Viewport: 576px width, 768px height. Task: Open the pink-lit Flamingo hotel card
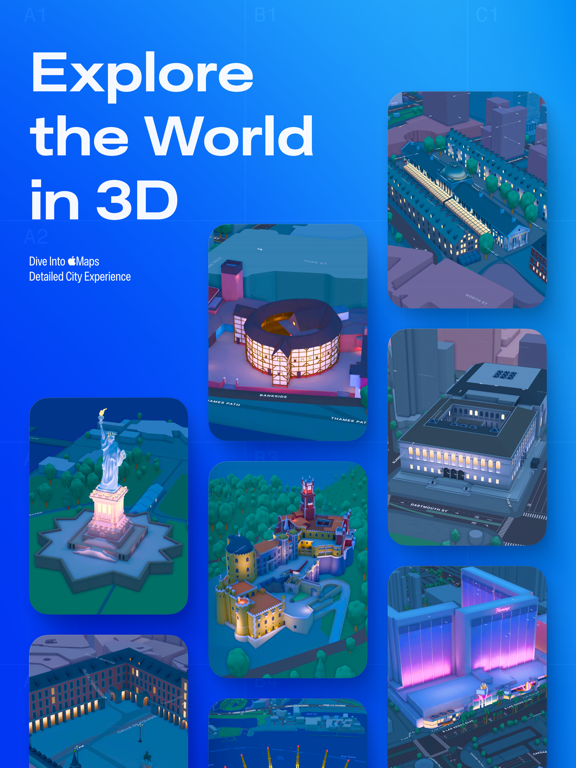[x=467, y=667]
